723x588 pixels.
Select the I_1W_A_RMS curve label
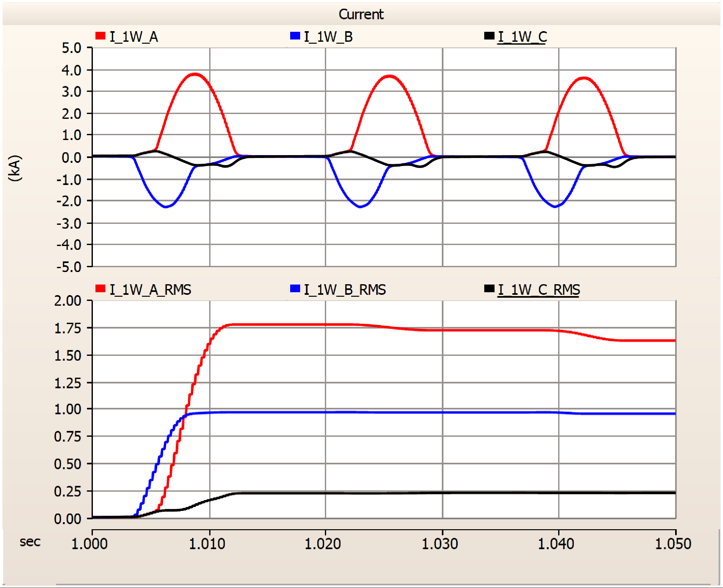tap(150, 290)
